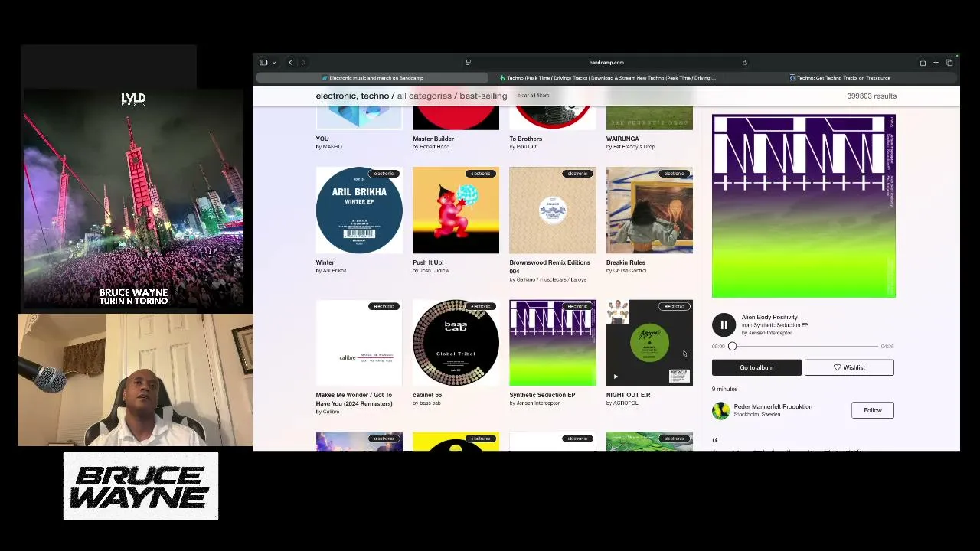Follow Peder Mannerfelt Produktion
Viewport: 980px width, 551px height.
click(873, 411)
